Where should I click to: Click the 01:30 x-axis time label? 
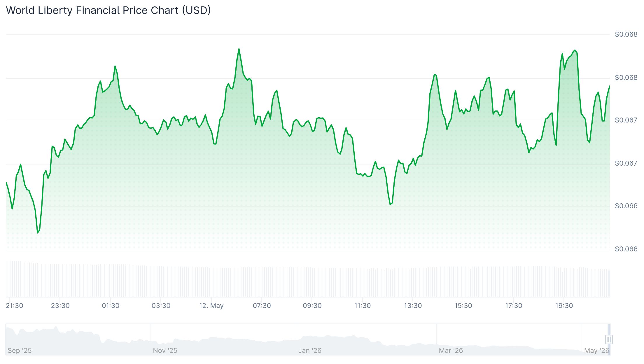tap(111, 306)
